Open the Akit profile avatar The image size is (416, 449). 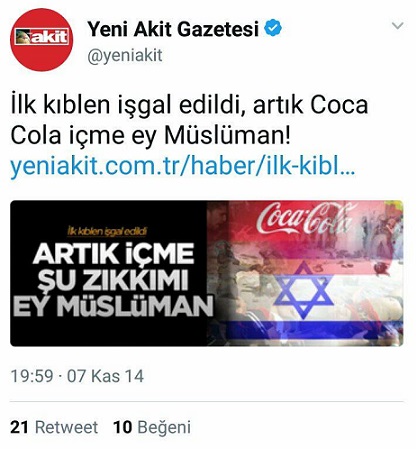(41, 40)
